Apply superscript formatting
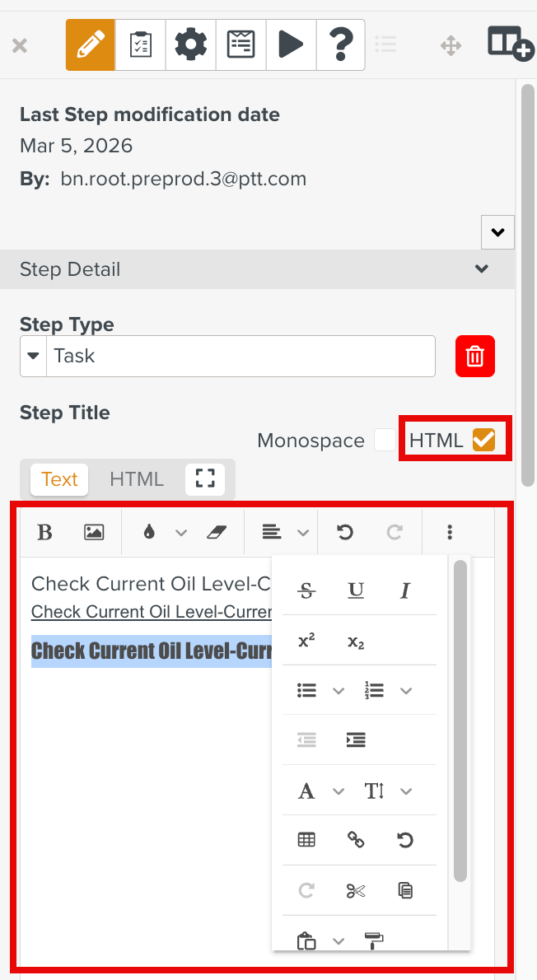The height and width of the screenshot is (980, 537). click(306, 641)
